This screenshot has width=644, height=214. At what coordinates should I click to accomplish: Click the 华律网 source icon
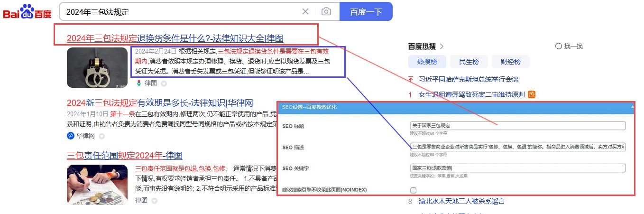(x=71, y=136)
